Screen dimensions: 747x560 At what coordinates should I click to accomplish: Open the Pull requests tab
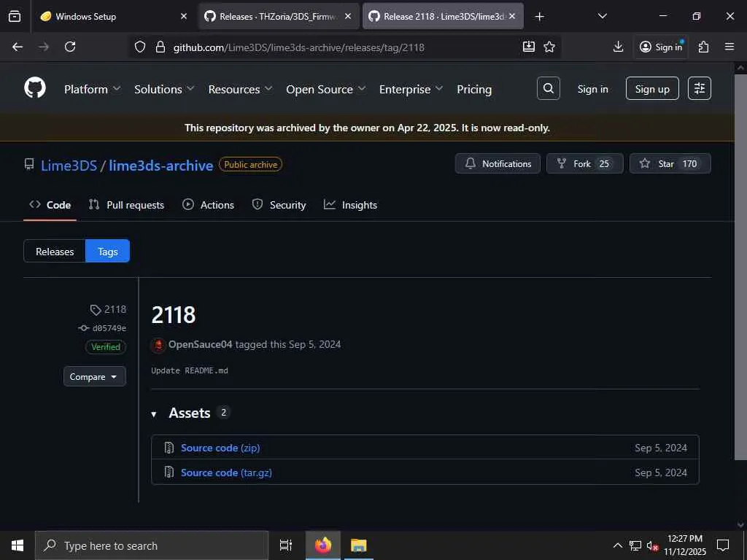pyautogui.click(x=126, y=205)
